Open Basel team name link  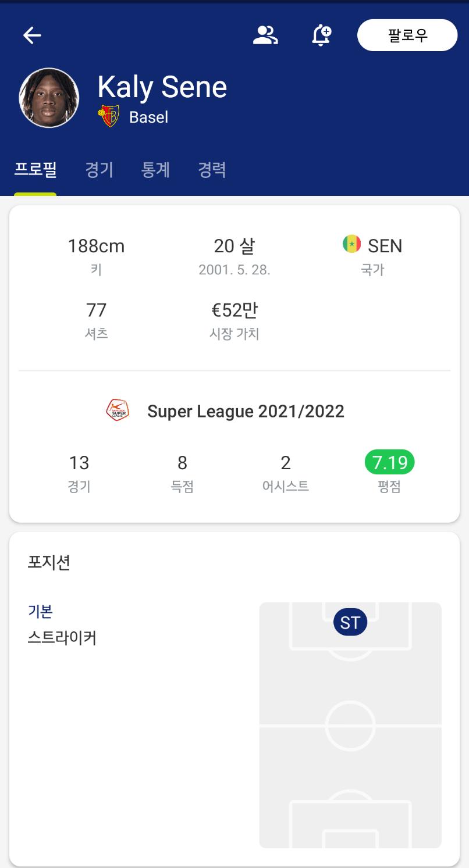[148, 117]
